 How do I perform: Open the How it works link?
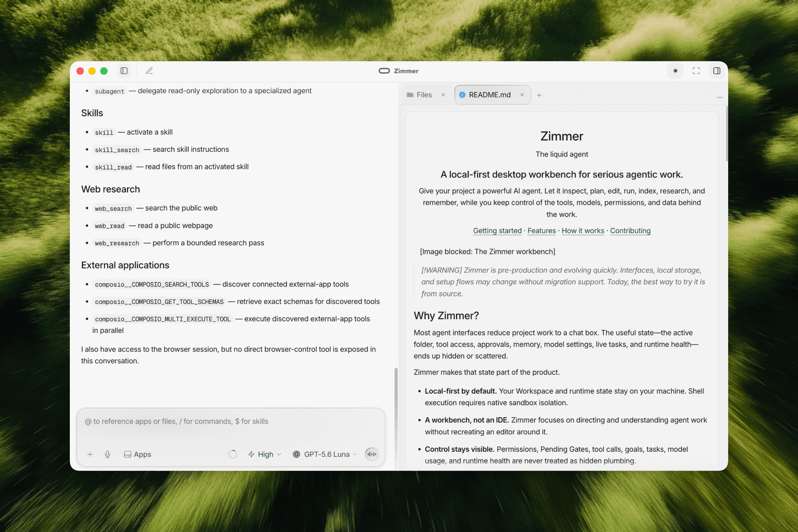click(583, 231)
